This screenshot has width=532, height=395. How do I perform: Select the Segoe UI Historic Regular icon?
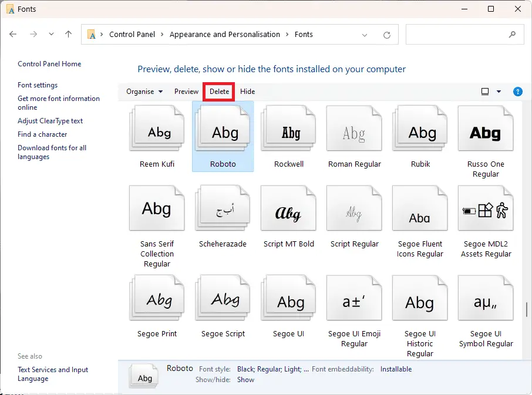[x=420, y=298]
